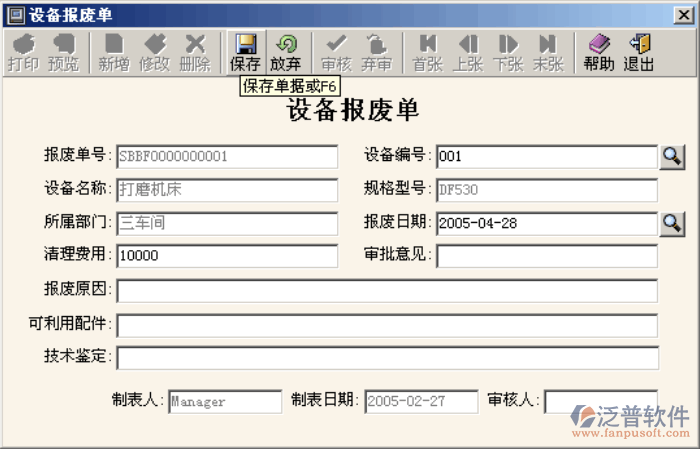Click the 保存 (Save) toolbar icon

coord(245,52)
